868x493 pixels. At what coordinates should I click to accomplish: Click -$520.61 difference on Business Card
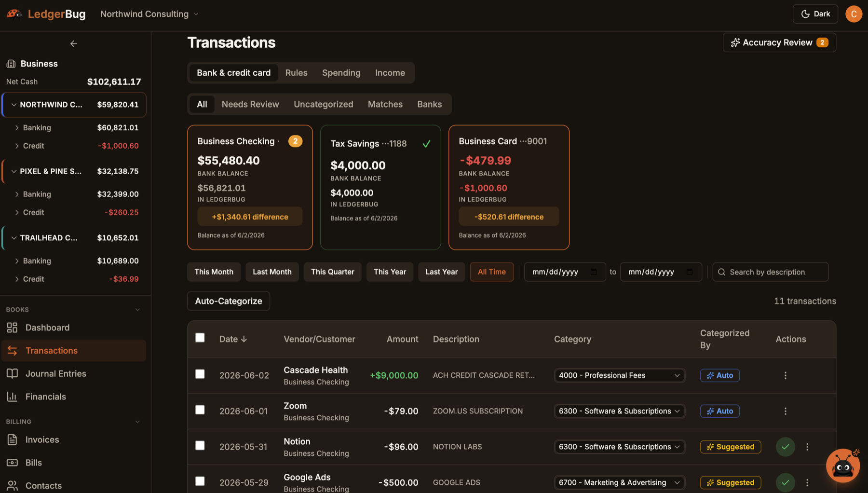(x=509, y=217)
